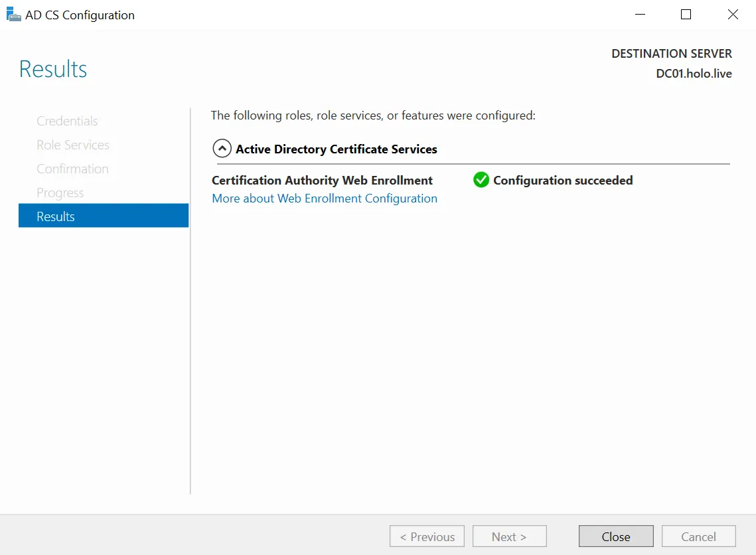Image resolution: width=756 pixels, height=555 pixels.
Task: Click the Certification Authority Web Enrollment label
Action: pos(322,181)
